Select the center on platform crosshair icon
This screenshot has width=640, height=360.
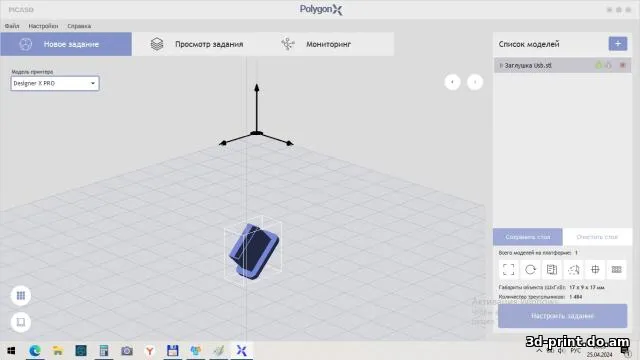coord(595,269)
